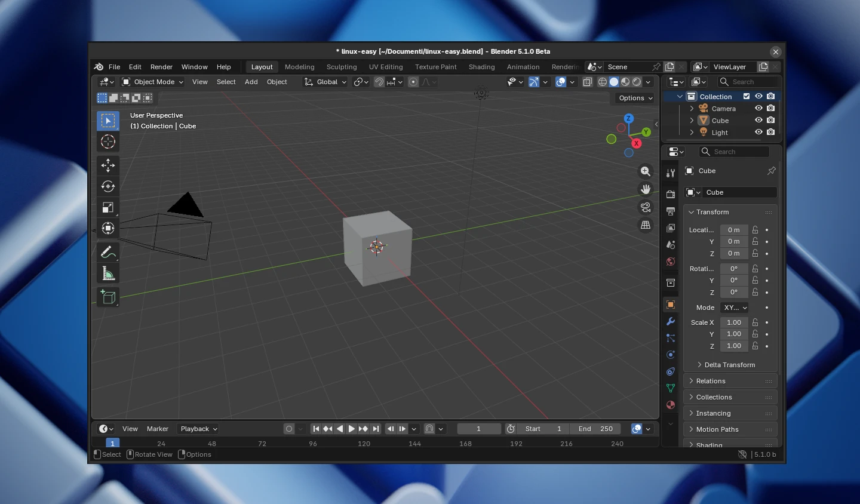
Task: Select the Scale tool
Action: tap(108, 207)
